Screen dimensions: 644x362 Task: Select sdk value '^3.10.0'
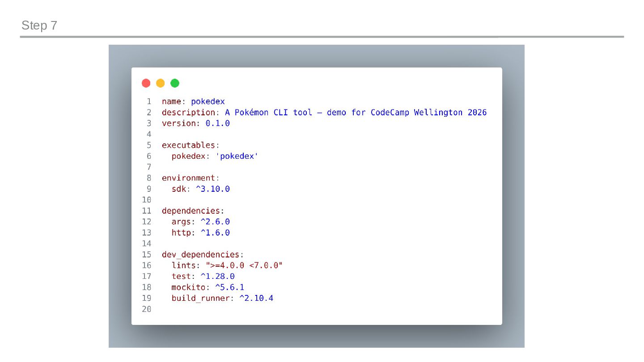pos(213,189)
